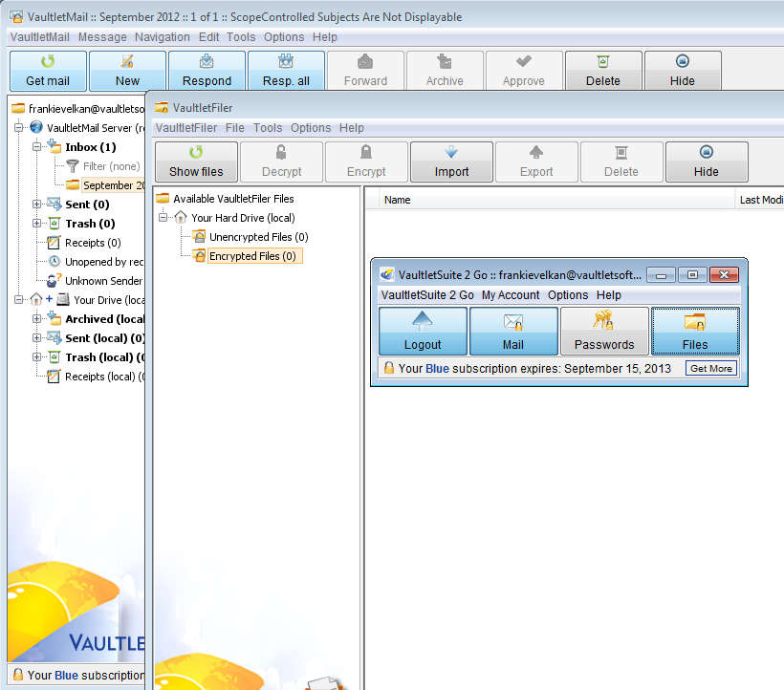Collapse Your Hard Drive (local) node

pos(163,218)
